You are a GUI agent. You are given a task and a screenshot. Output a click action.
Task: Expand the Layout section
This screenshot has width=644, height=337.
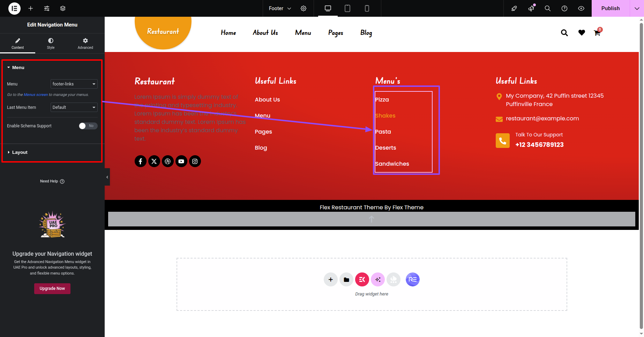coord(20,152)
